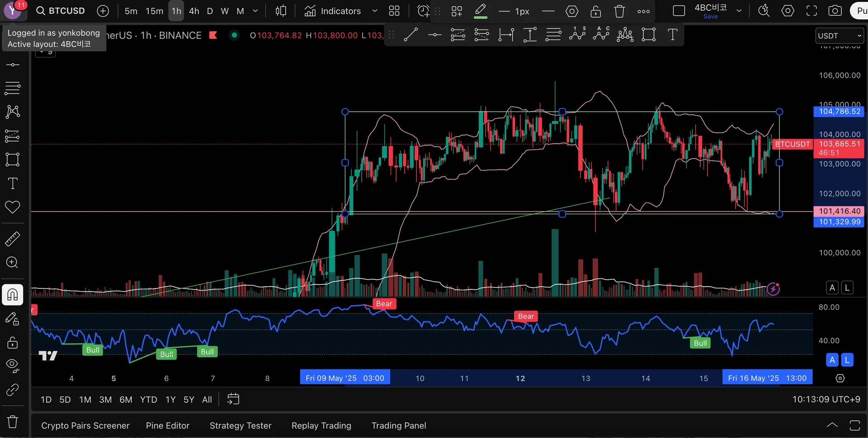This screenshot has width=868, height=438.
Task: Toggle hide all drawings eye icon
Action: [13, 366]
